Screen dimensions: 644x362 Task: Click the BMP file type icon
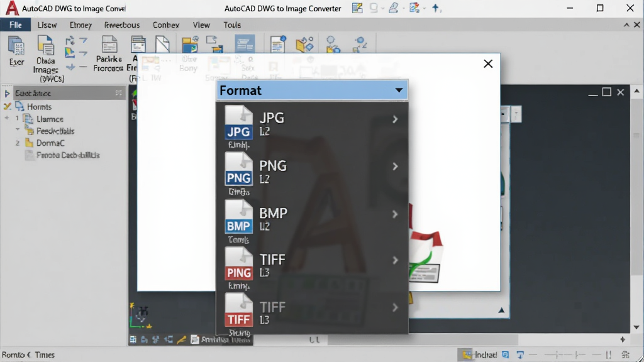238,217
